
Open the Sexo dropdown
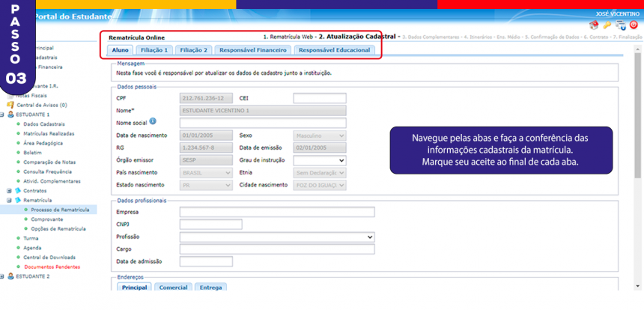pos(320,136)
